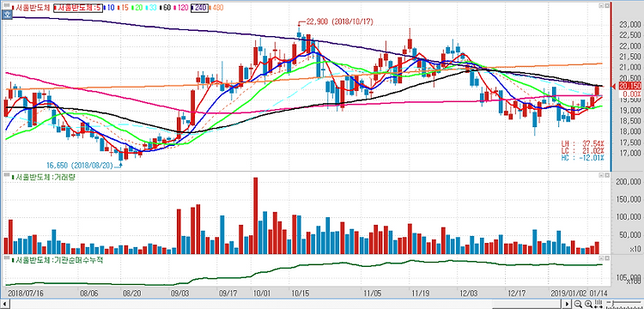Screen dimensions: 644x309
Task: Select the 33-day moving average legend
Action: [151, 8]
